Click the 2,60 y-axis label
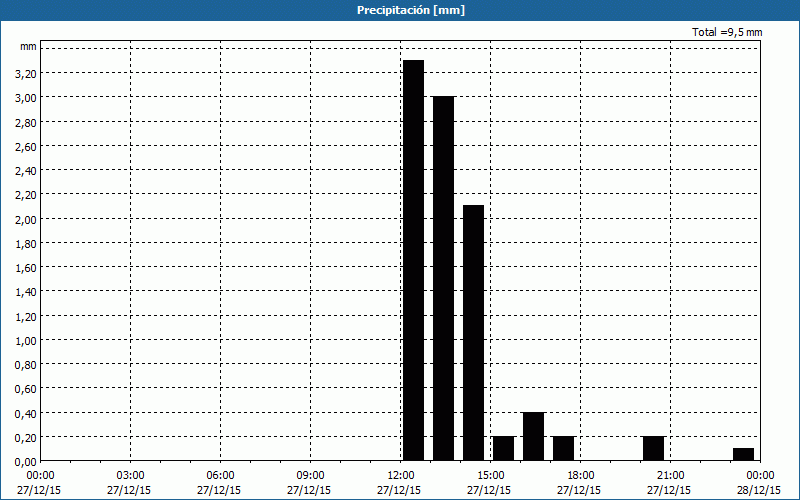Screen dimensions: 800x500 pyautogui.click(x=26, y=146)
